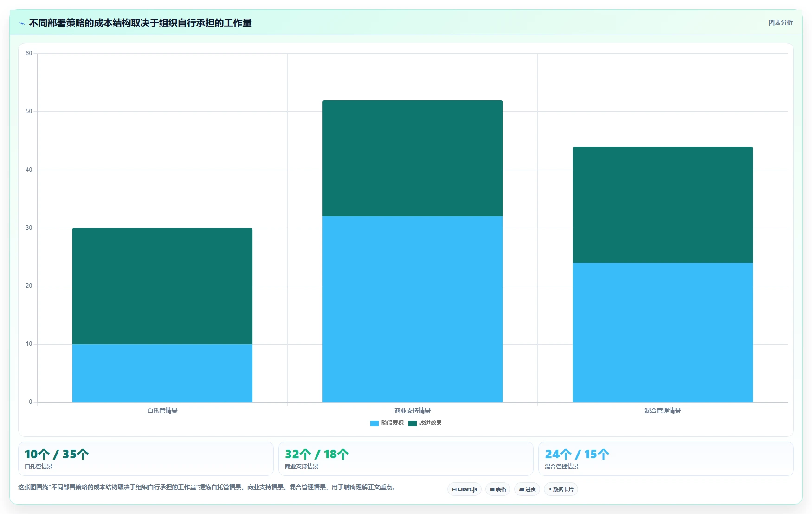
Task: Click the y-axis value 50
Action: 29,111
